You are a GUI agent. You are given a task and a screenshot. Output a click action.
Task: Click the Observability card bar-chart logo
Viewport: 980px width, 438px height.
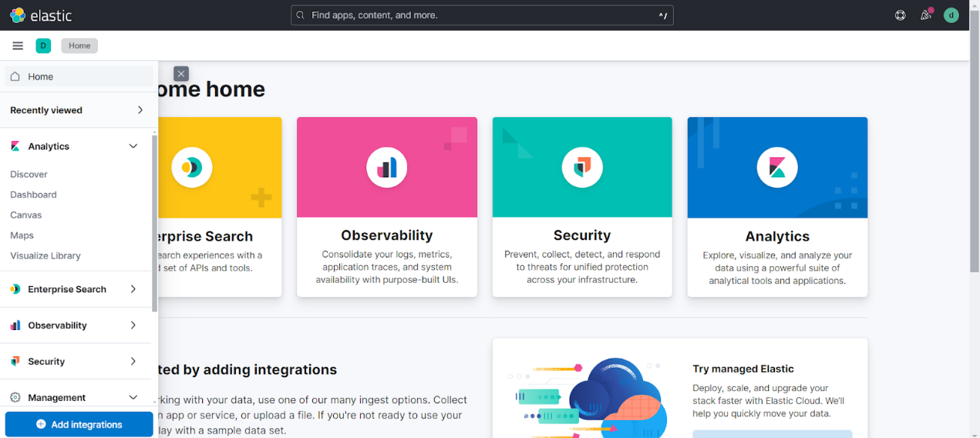[386, 167]
